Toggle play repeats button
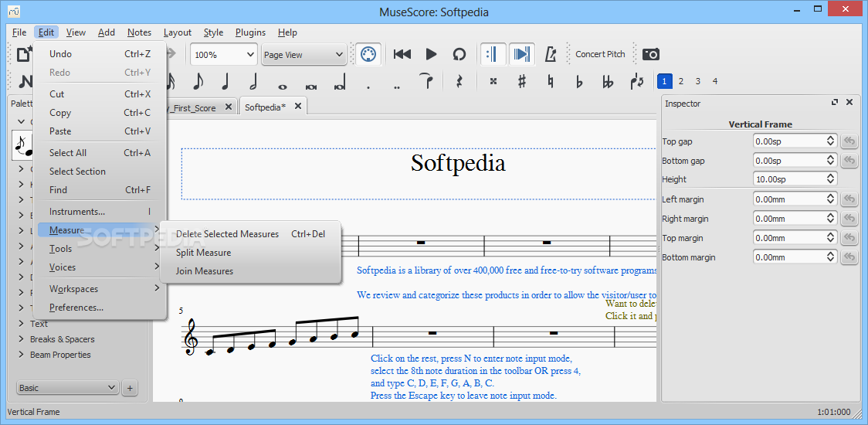The image size is (868, 425). [492, 54]
